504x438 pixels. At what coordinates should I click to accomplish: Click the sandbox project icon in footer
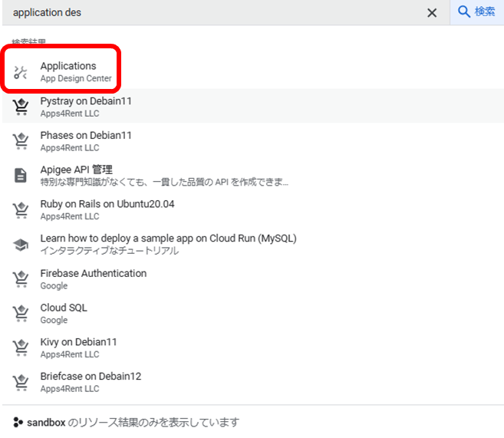pyautogui.click(x=18, y=422)
